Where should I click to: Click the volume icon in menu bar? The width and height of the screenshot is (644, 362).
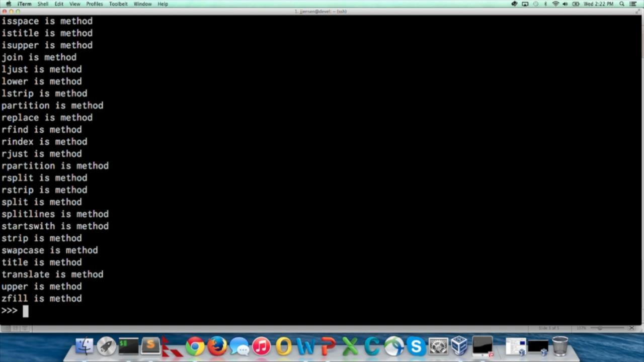click(x=565, y=4)
